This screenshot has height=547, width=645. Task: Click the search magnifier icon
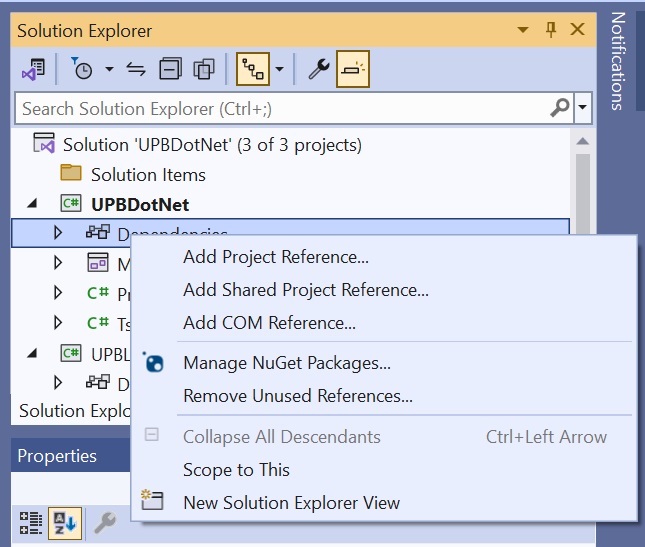[560, 107]
